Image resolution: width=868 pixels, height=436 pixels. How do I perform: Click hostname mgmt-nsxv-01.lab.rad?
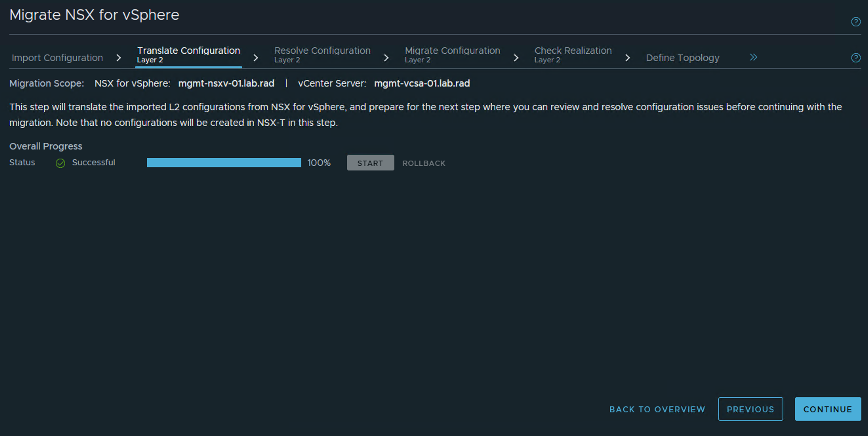pyautogui.click(x=226, y=83)
